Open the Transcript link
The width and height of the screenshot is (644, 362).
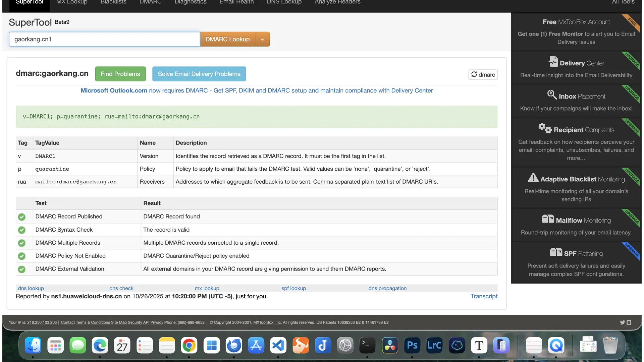pos(484,296)
